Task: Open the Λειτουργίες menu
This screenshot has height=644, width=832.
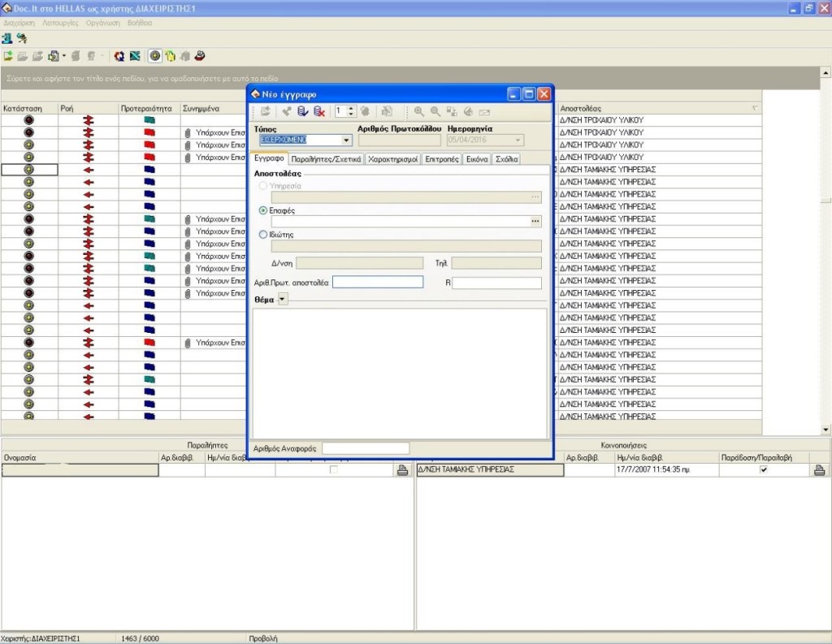Action: tap(62, 23)
